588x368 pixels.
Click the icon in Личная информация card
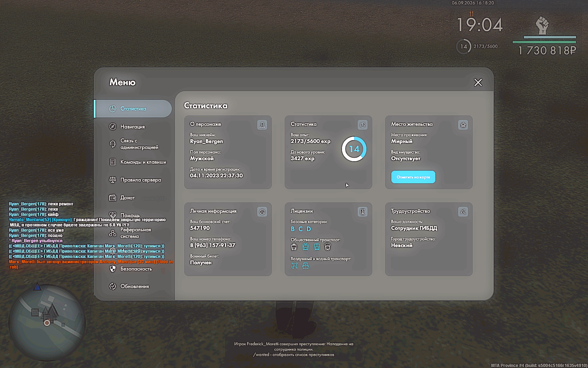coord(262,212)
